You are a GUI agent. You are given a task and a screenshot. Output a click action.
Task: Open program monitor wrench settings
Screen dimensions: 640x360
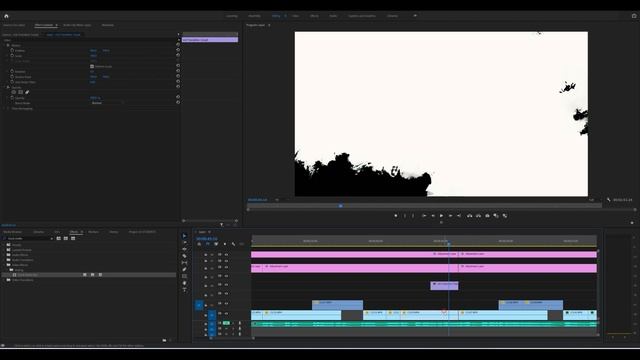(609, 200)
